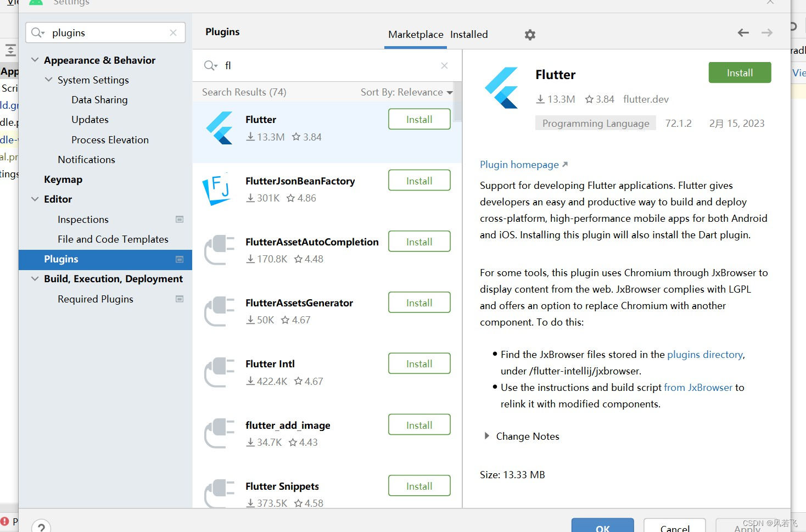Collapse the System Settings node

49,80
